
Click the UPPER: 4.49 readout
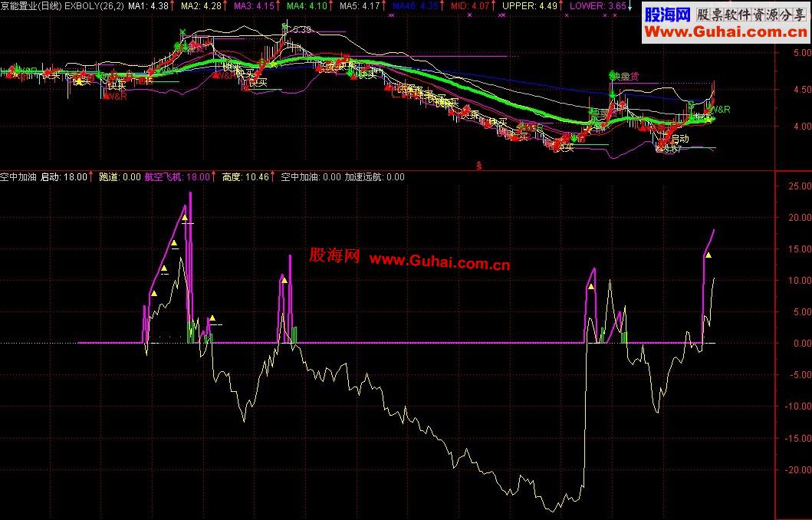(x=530, y=6)
